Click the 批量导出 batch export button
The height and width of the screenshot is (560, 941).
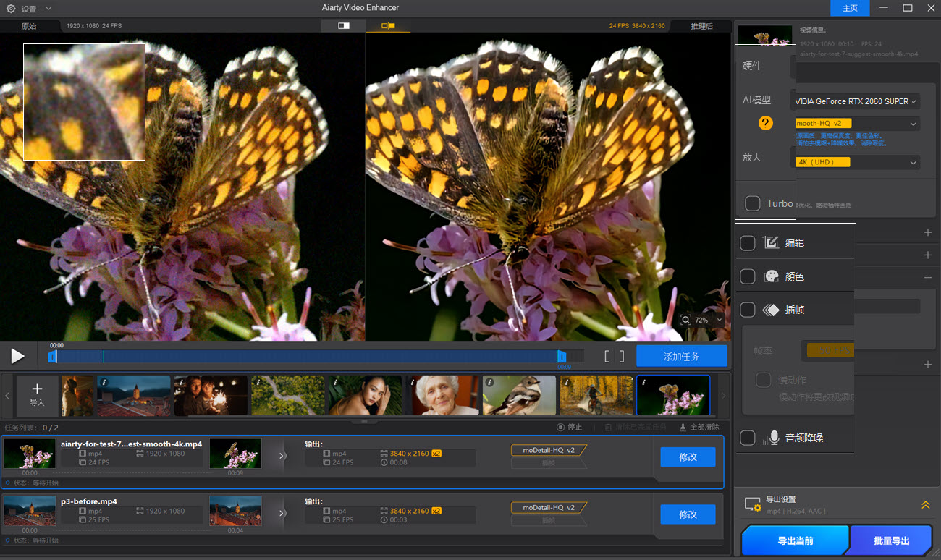point(891,540)
